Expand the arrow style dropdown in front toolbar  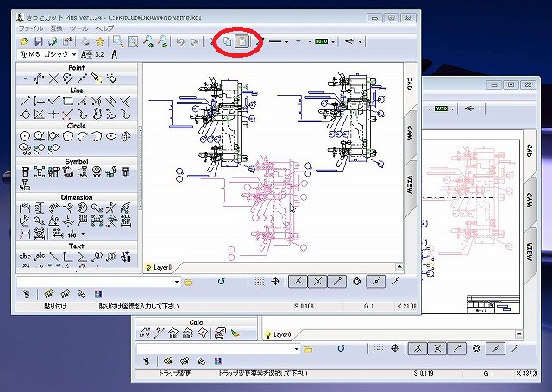(x=361, y=42)
